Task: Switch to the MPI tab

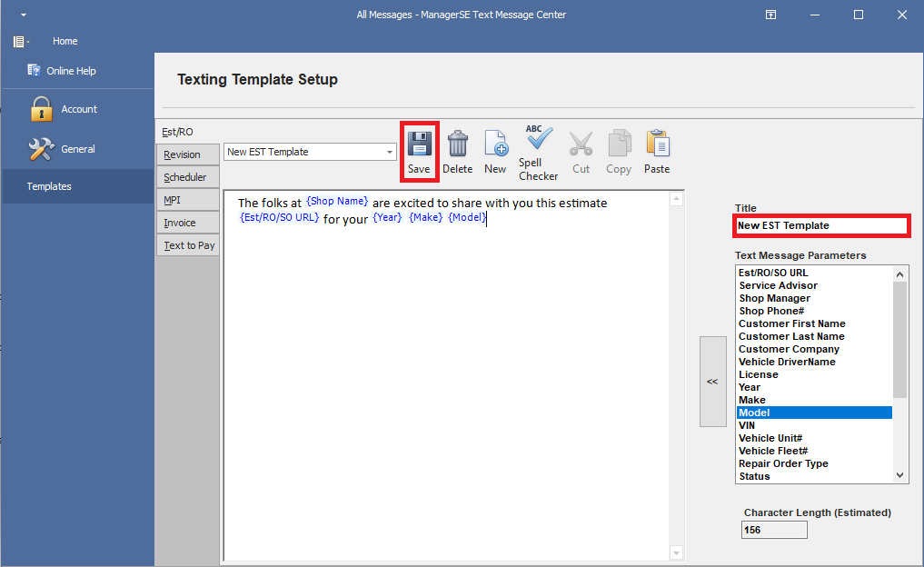Action: pyautogui.click(x=187, y=201)
